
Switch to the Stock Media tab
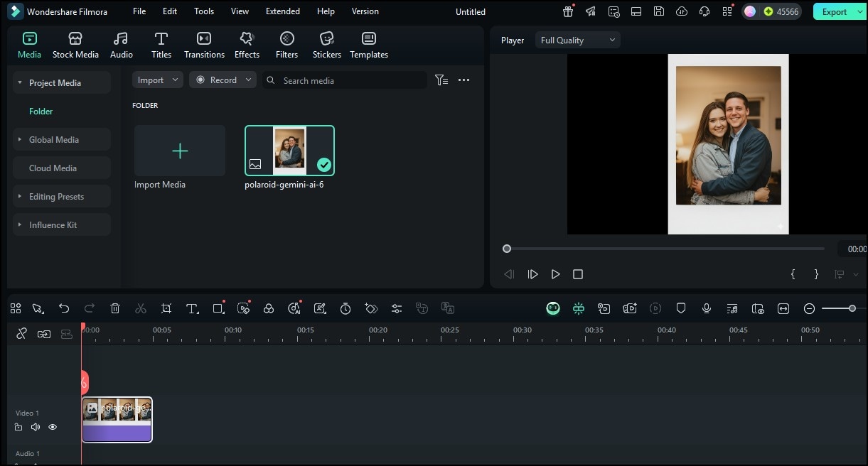coord(75,44)
